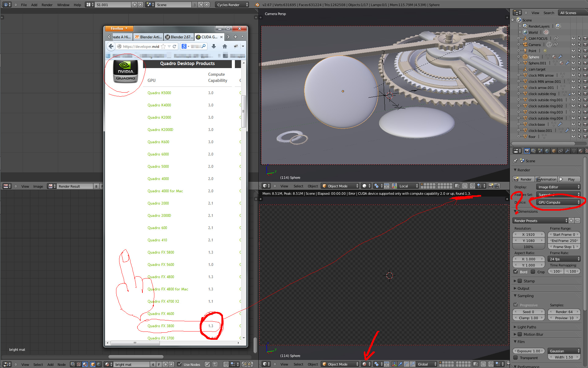The height and width of the screenshot is (368, 588).
Task: Toggle the Border render checkbox
Action: click(516, 272)
